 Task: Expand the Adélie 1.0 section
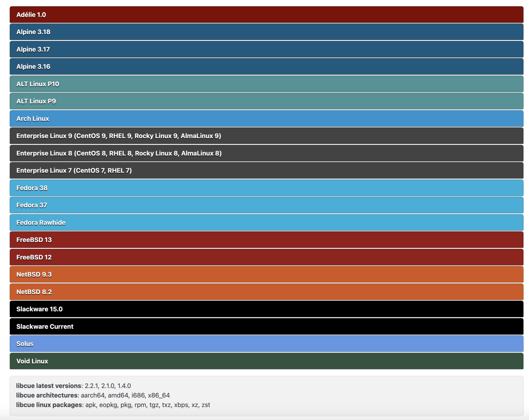coord(266,15)
